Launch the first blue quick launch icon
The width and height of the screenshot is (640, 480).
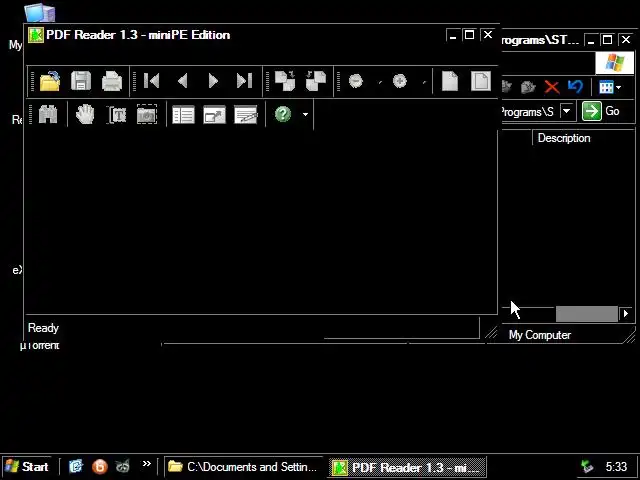76,466
